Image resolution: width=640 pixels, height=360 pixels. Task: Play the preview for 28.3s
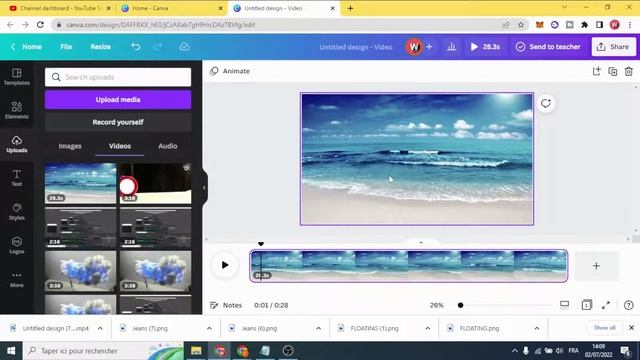point(485,47)
